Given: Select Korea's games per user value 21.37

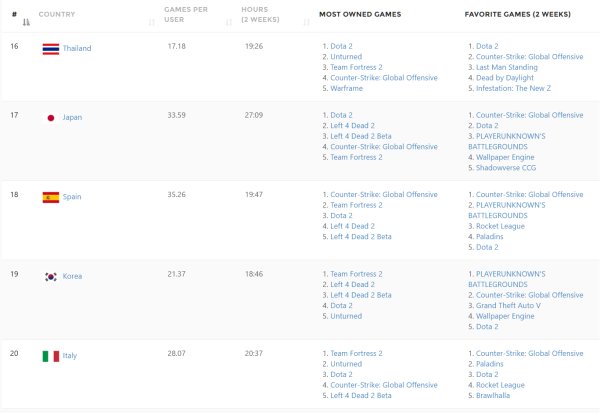Looking at the screenshot, I should [x=176, y=274].
